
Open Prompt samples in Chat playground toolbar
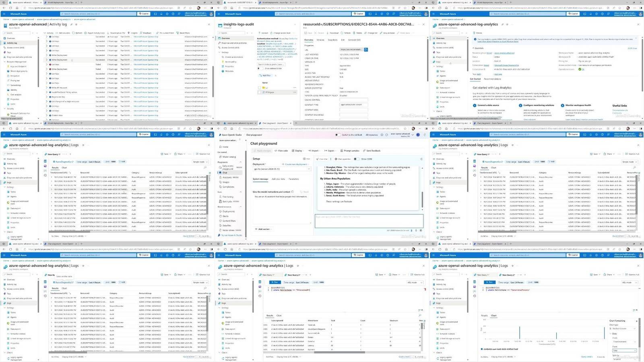click(x=350, y=151)
